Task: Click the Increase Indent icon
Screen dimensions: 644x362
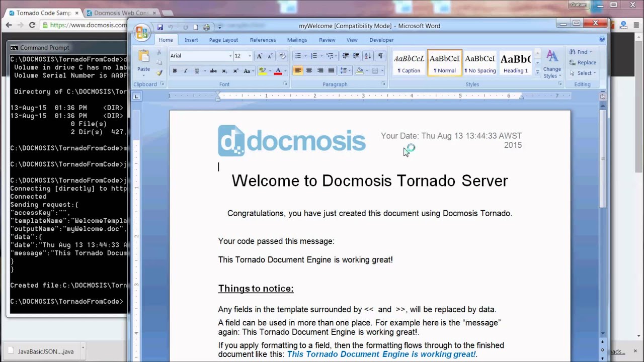Action: pyautogui.click(x=356, y=56)
